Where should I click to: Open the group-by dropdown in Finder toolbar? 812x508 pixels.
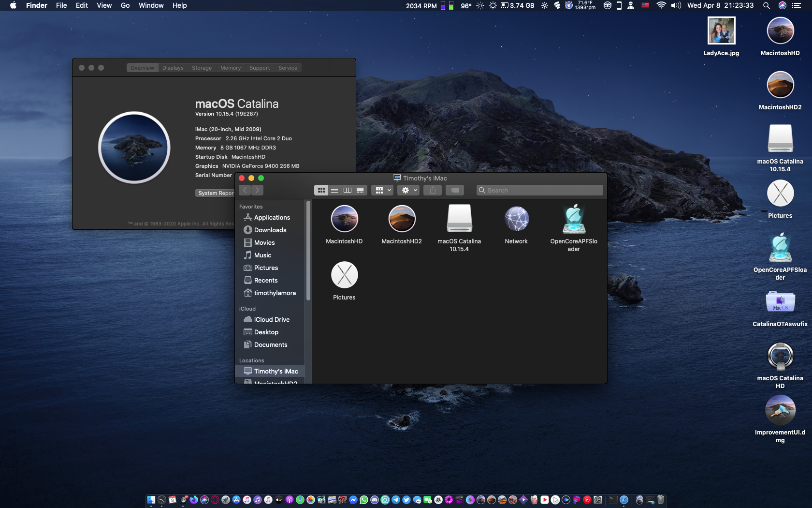tap(382, 190)
